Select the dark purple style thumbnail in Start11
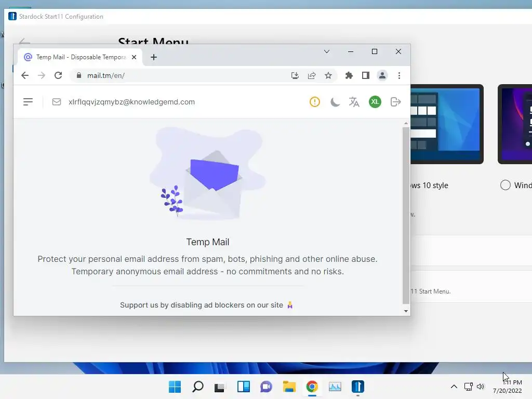The image size is (532, 399). pyautogui.click(x=515, y=124)
